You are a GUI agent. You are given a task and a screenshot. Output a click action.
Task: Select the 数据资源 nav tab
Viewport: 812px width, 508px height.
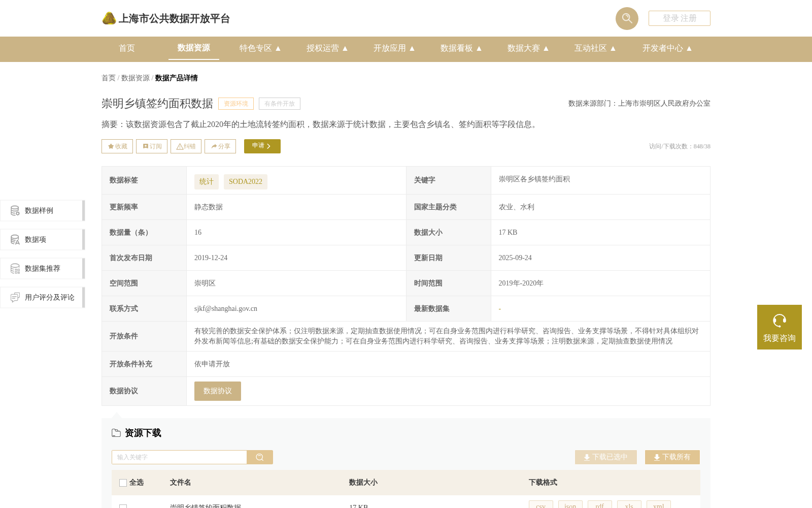(194, 48)
